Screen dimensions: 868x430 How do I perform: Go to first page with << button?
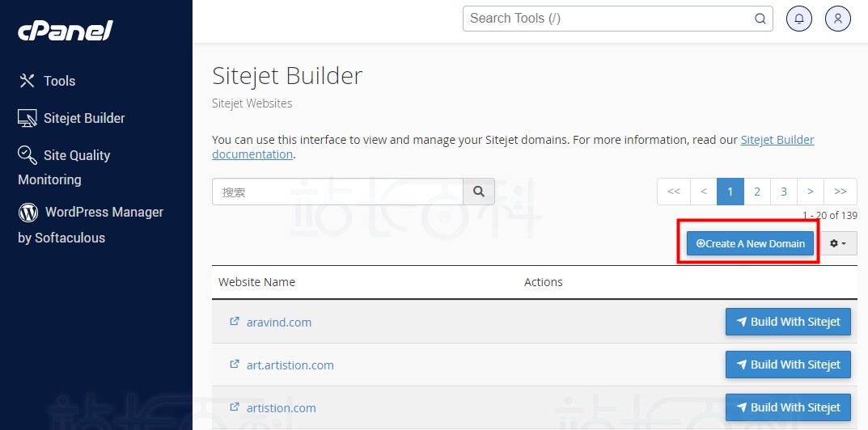pos(674,192)
